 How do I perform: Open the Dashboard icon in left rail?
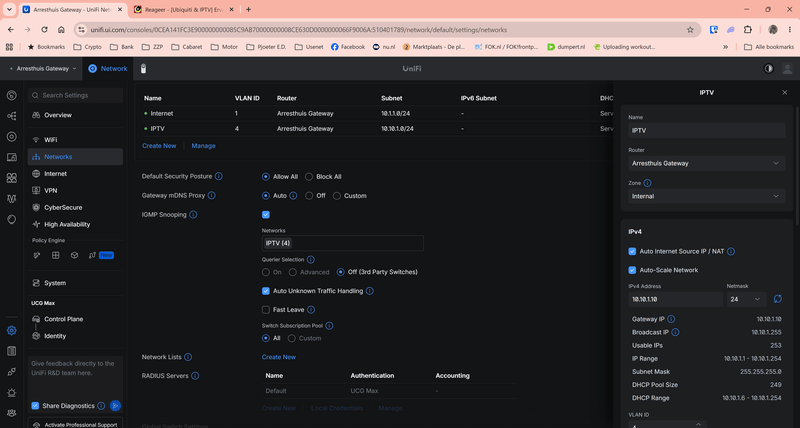(x=11, y=95)
